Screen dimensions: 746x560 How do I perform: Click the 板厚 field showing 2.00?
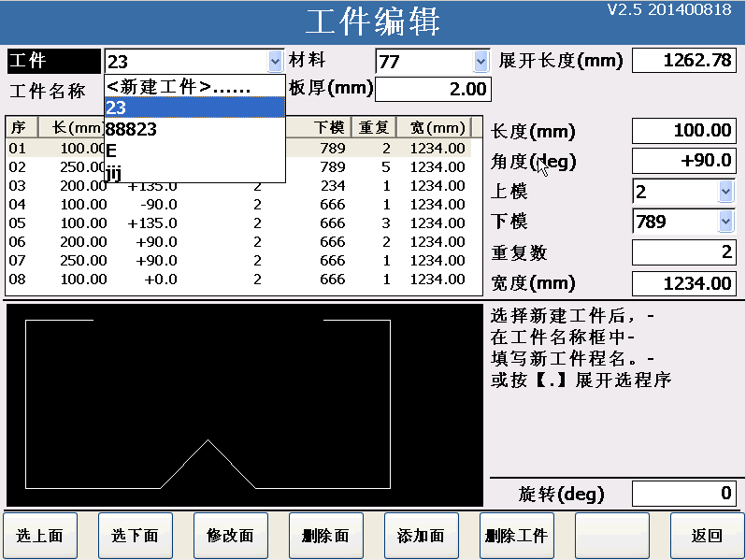click(x=433, y=89)
